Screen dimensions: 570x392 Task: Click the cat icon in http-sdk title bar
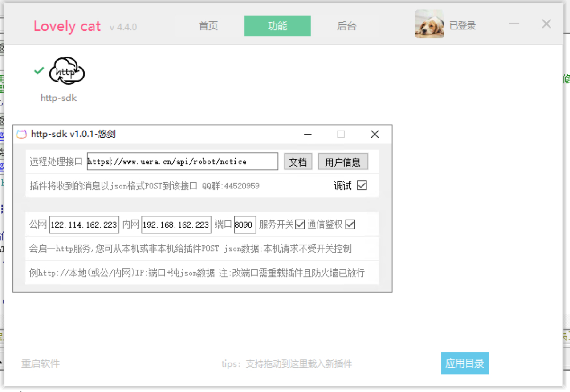point(21,134)
